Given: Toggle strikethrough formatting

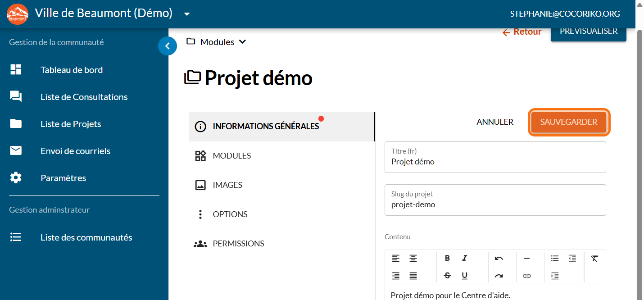Looking at the screenshot, I should (x=447, y=276).
